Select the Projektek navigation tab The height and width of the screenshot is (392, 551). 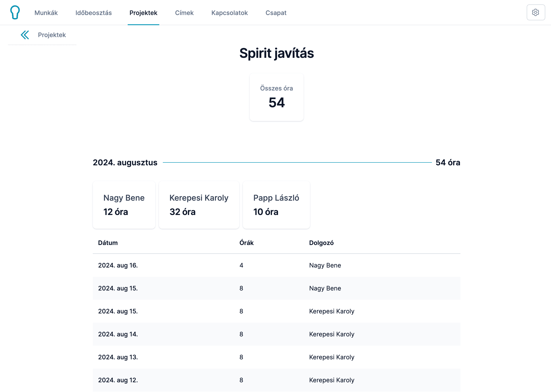(x=143, y=13)
